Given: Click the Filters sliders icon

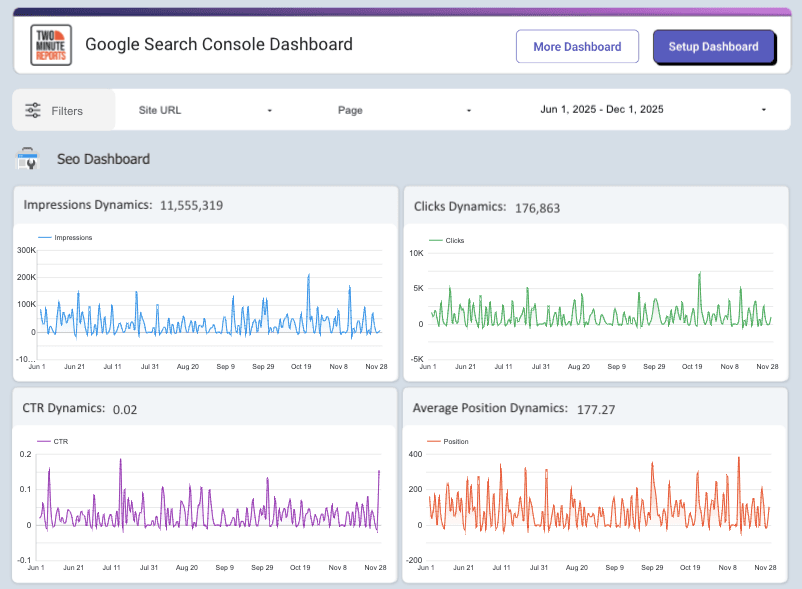Looking at the screenshot, I should click(x=33, y=110).
